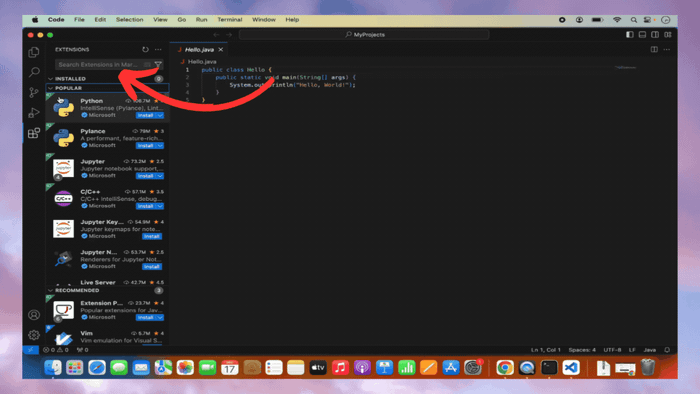Install the C/C++ extension

[146, 206]
